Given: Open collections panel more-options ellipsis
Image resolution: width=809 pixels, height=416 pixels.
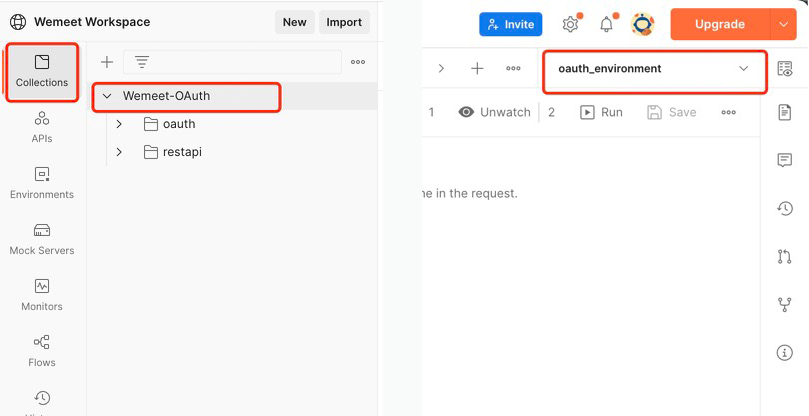Looking at the screenshot, I should [358, 62].
